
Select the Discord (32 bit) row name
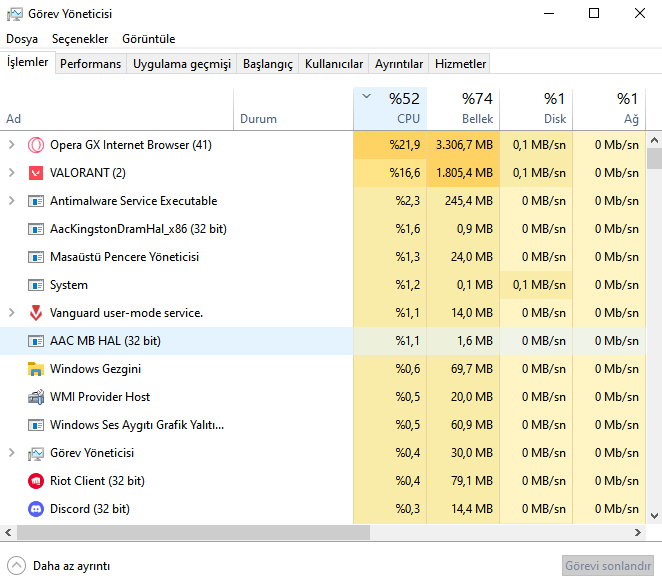(x=90, y=509)
